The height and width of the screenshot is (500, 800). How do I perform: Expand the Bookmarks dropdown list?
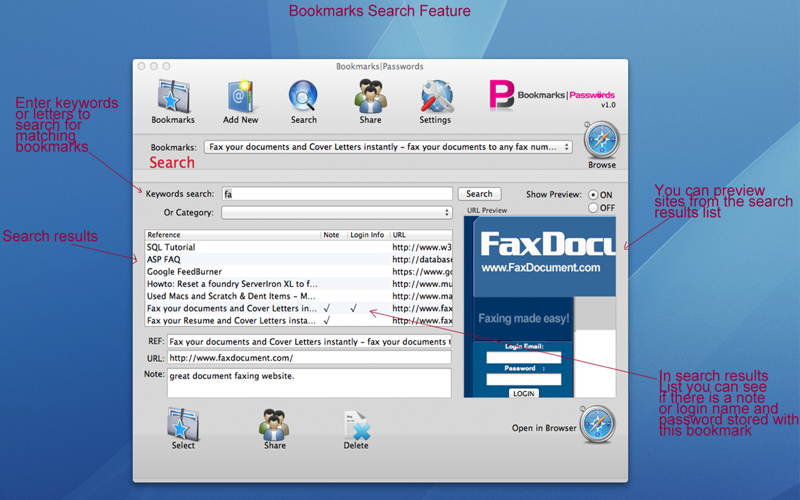(388, 147)
